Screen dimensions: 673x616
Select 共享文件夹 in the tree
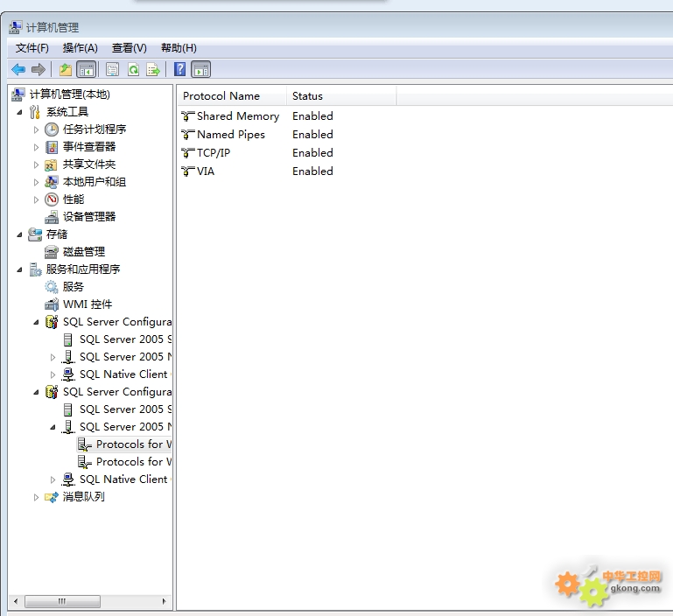(x=89, y=164)
